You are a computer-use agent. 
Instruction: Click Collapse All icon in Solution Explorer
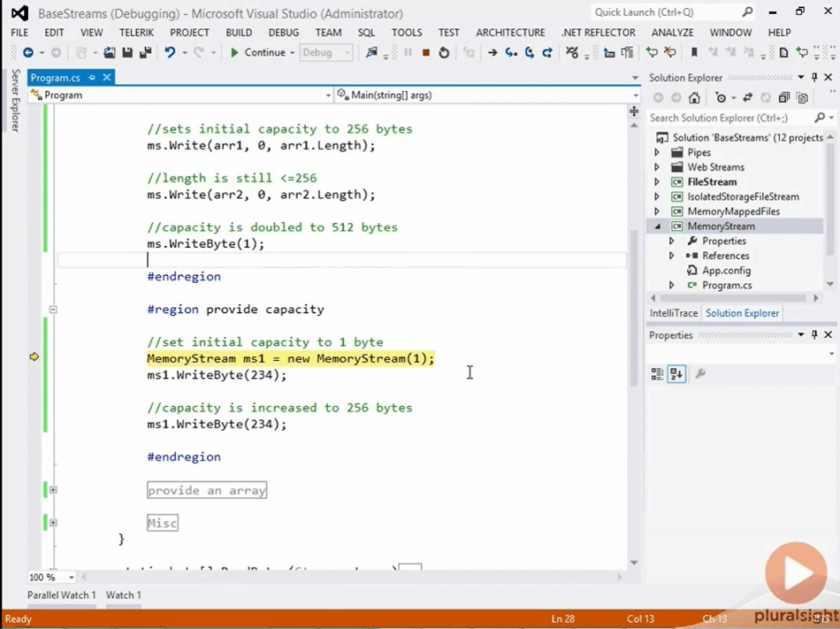click(x=783, y=97)
